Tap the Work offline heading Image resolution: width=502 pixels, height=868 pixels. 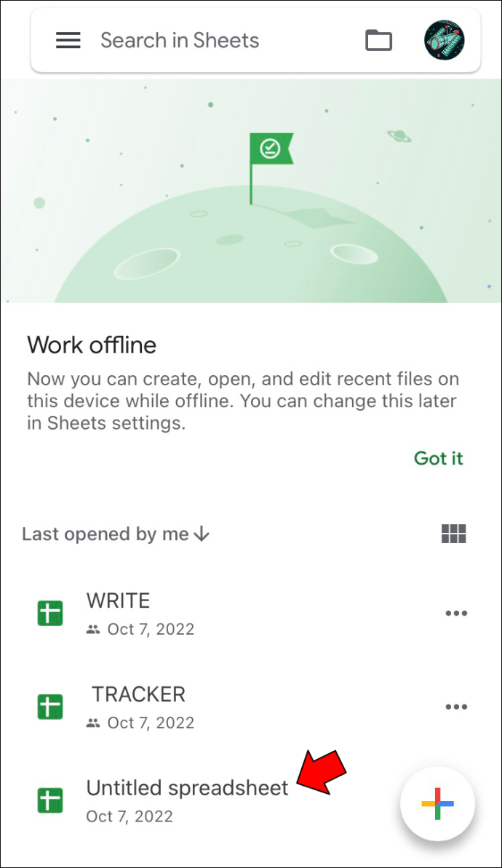pyautogui.click(x=92, y=345)
